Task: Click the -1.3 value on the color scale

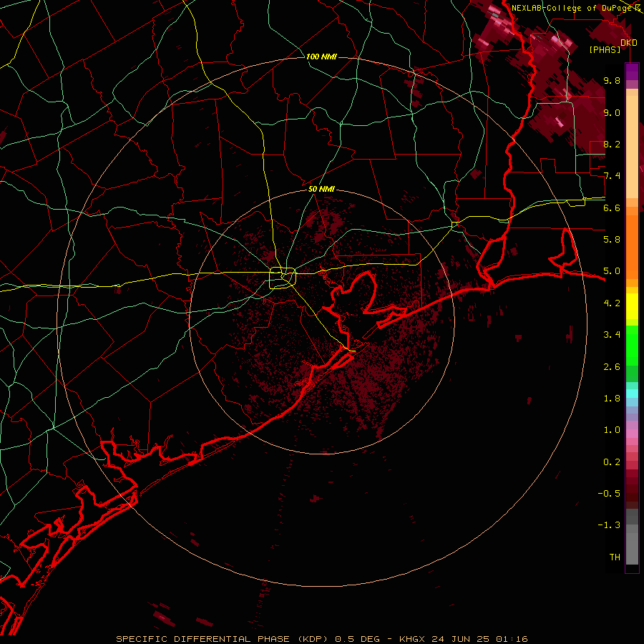Action: [x=609, y=525]
